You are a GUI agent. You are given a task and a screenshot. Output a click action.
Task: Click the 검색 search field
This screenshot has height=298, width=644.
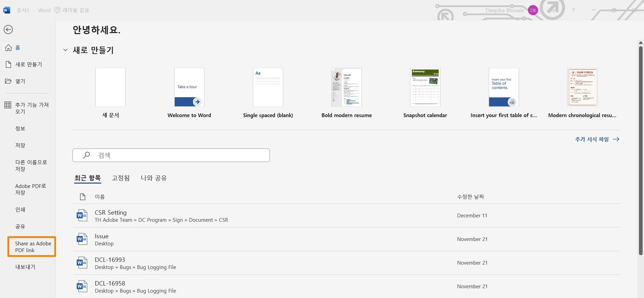(x=171, y=155)
